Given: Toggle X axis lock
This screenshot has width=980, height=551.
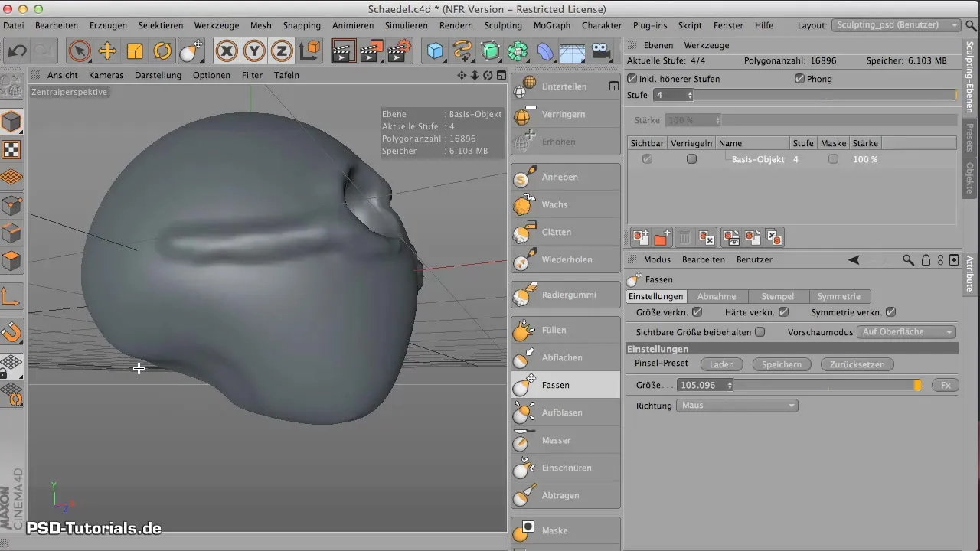Looking at the screenshot, I should click(227, 51).
